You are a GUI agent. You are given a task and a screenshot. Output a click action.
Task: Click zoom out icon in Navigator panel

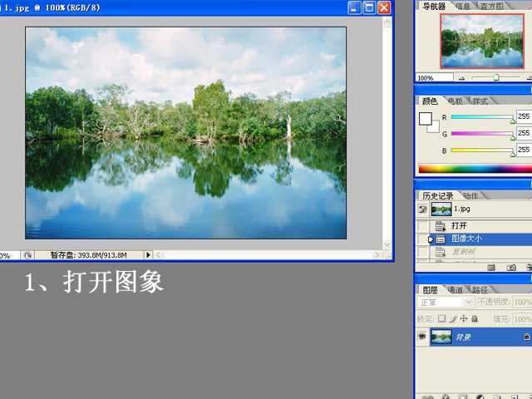(x=462, y=77)
